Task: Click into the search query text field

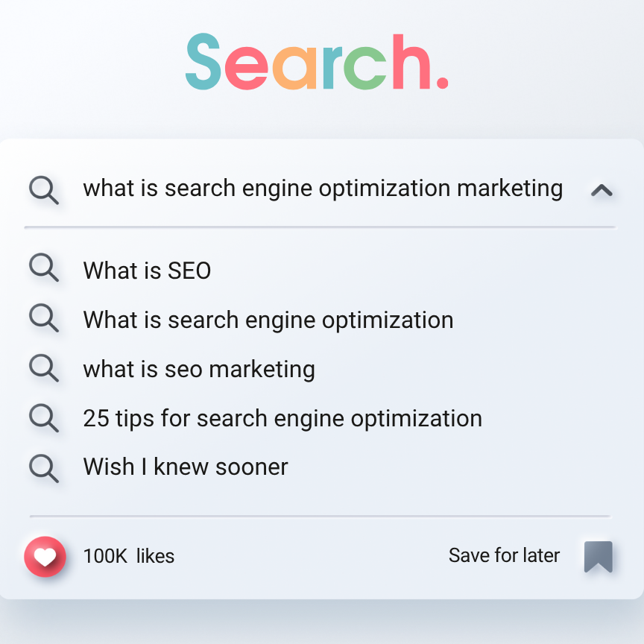Action: point(322,189)
